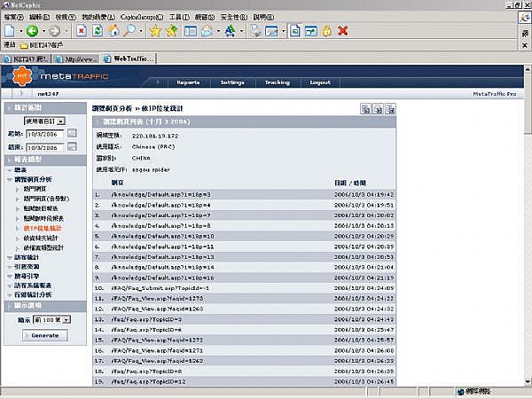Viewport: 532px width, 399px height.
Task: Click the Generate button
Action: [x=44, y=335]
